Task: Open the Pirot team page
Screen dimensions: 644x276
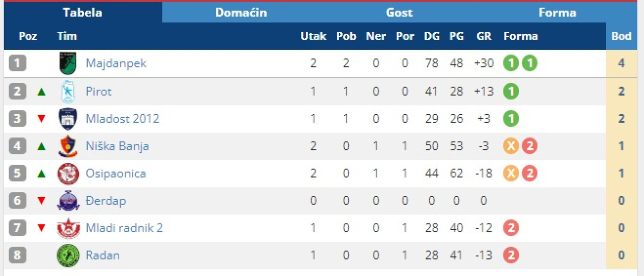Action: 99,91
